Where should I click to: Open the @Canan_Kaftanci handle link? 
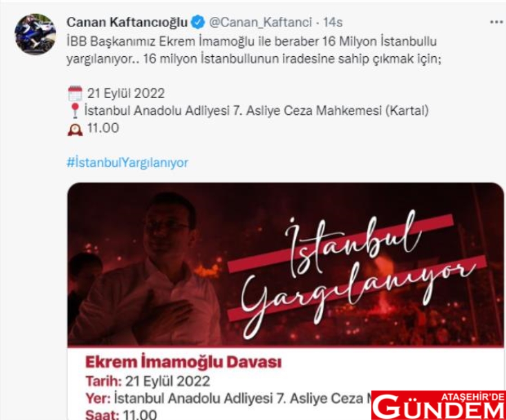[x=260, y=22]
